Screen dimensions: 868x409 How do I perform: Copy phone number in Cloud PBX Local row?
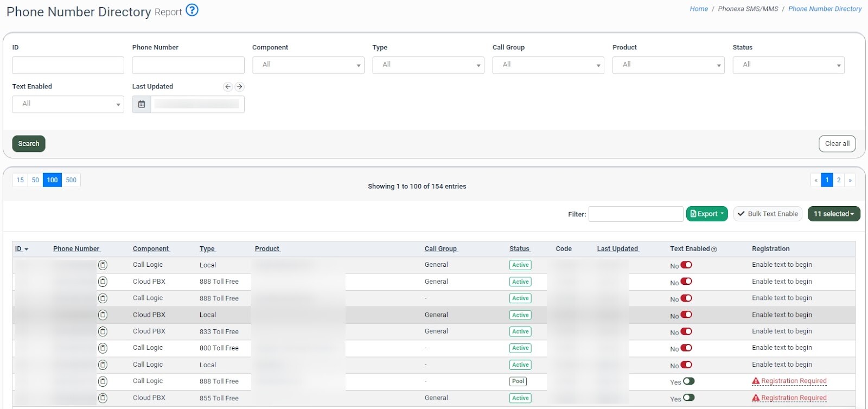103,315
